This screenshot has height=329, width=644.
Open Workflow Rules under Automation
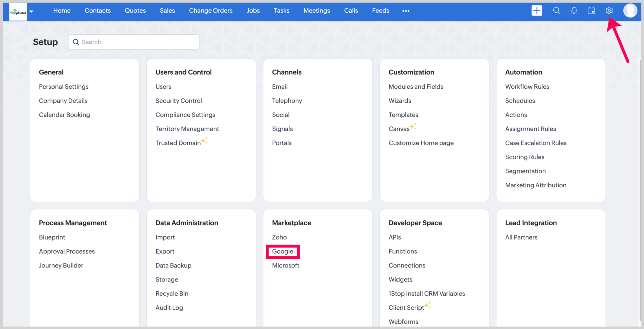pos(527,86)
